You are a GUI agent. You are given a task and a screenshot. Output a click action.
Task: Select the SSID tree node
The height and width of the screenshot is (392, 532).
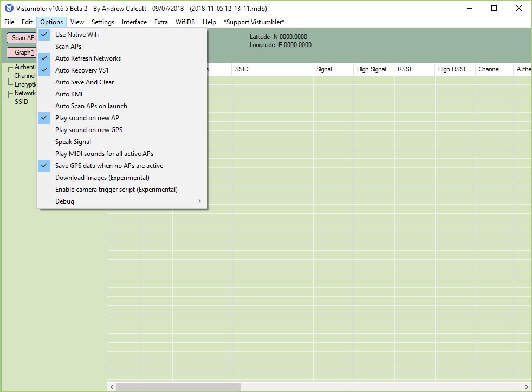(21, 102)
